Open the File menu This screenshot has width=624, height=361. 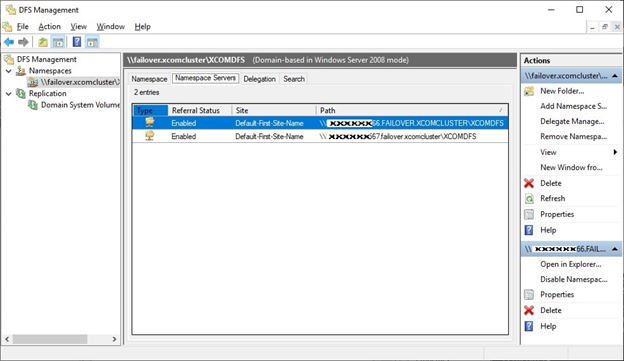click(23, 27)
